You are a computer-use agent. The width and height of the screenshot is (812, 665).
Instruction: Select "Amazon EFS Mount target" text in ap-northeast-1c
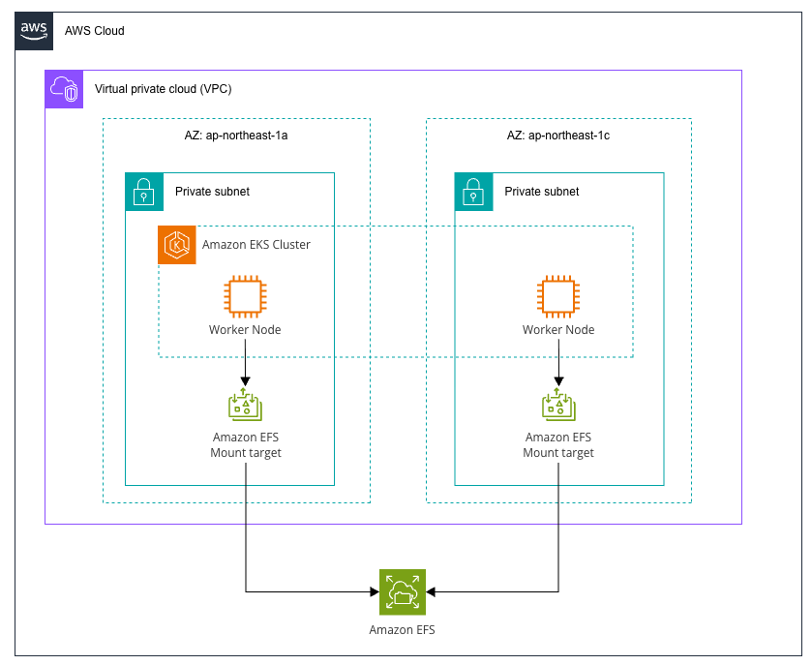[x=558, y=445]
